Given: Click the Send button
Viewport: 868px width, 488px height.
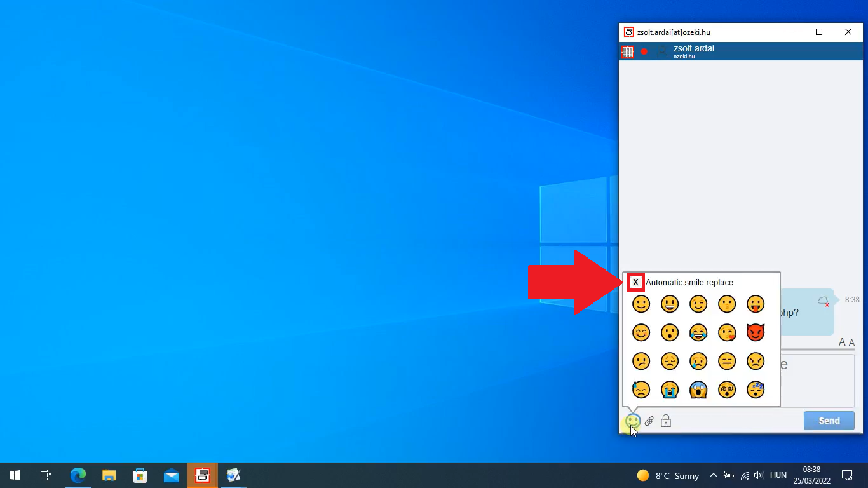Looking at the screenshot, I should (x=829, y=420).
